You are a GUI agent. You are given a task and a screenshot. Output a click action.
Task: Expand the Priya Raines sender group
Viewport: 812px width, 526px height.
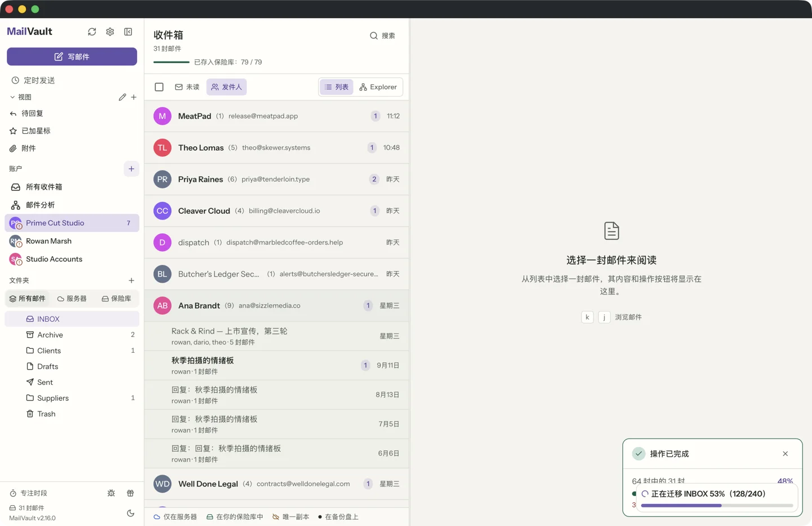tap(277, 179)
